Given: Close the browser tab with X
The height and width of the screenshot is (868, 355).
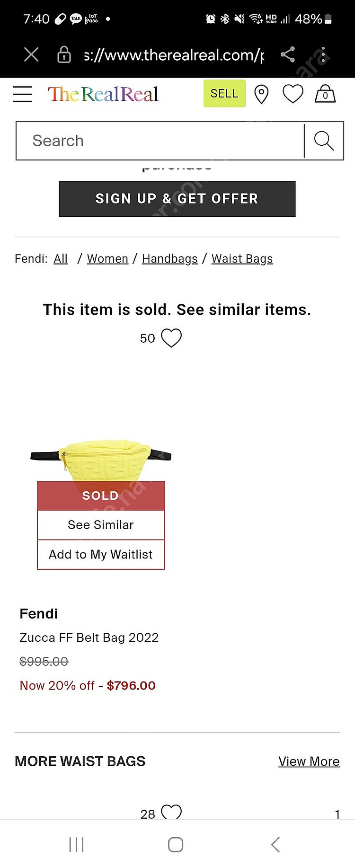Looking at the screenshot, I should click(x=31, y=55).
